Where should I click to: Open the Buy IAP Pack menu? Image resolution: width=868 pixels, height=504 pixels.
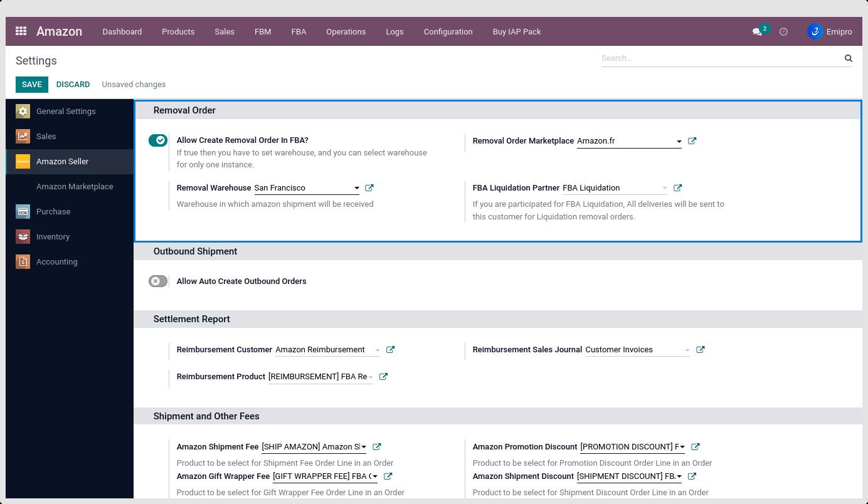pos(517,31)
